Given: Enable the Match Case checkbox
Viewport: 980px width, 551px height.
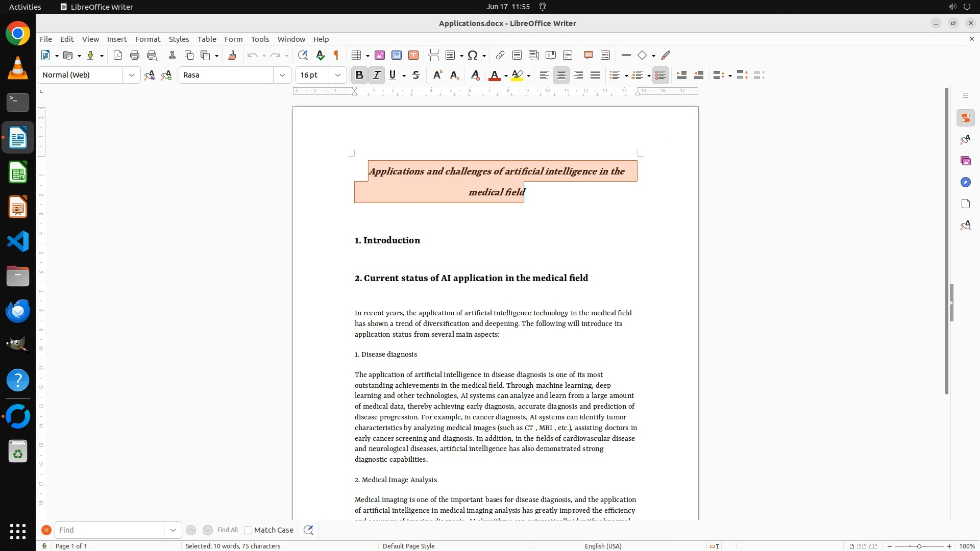Looking at the screenshot, I should point(248,530).
